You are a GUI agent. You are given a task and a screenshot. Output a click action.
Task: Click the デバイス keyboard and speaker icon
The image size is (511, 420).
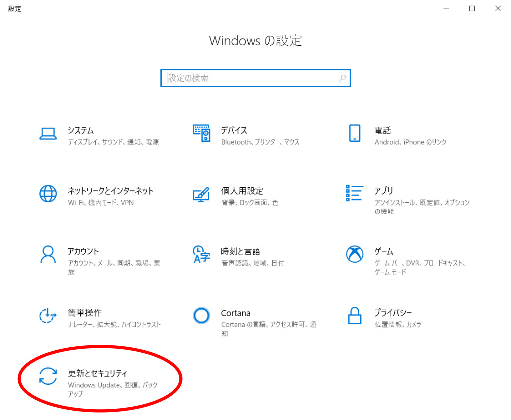point(202,133)
